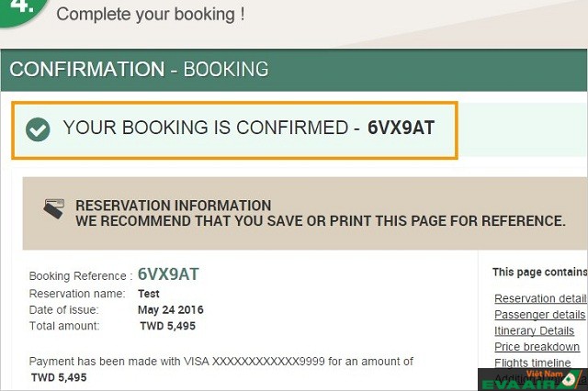Viewport: 588px width, 391px height.
Task: Click the "This page contains" heading
Action: [539, 273]
